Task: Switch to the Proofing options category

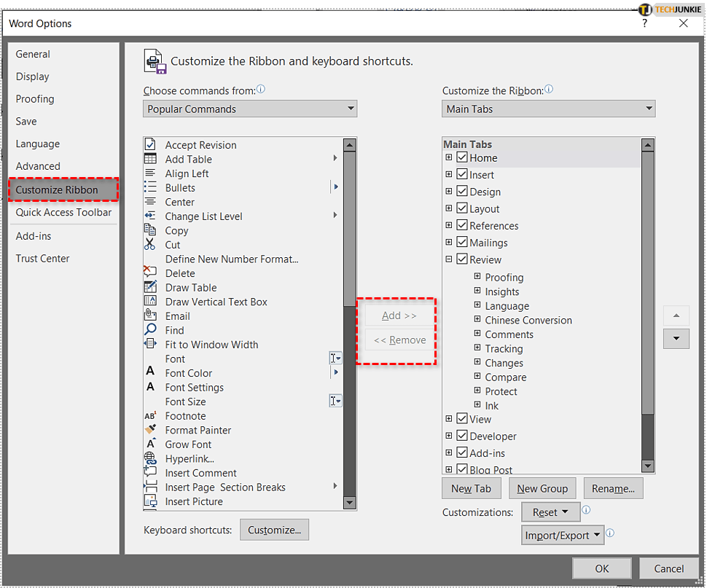Action: [35, 99]
